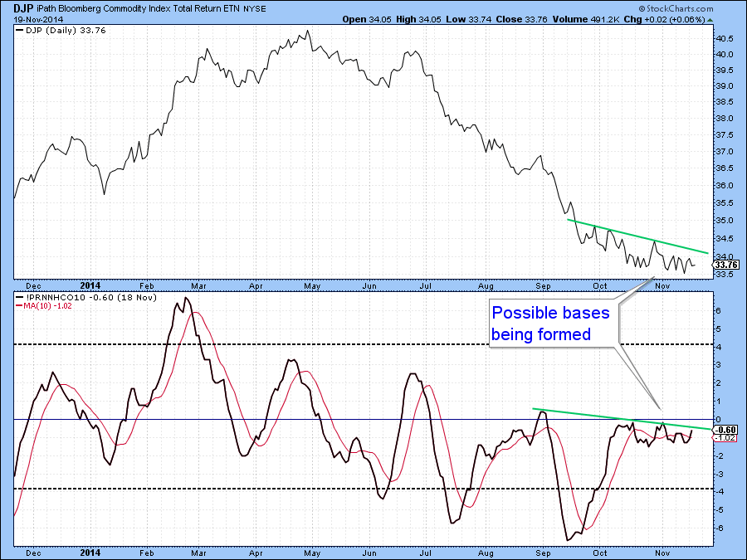The image size is (747, 560).
Task: Click the bold 2014 label under the price panel
Action: (x=90, y=285)
